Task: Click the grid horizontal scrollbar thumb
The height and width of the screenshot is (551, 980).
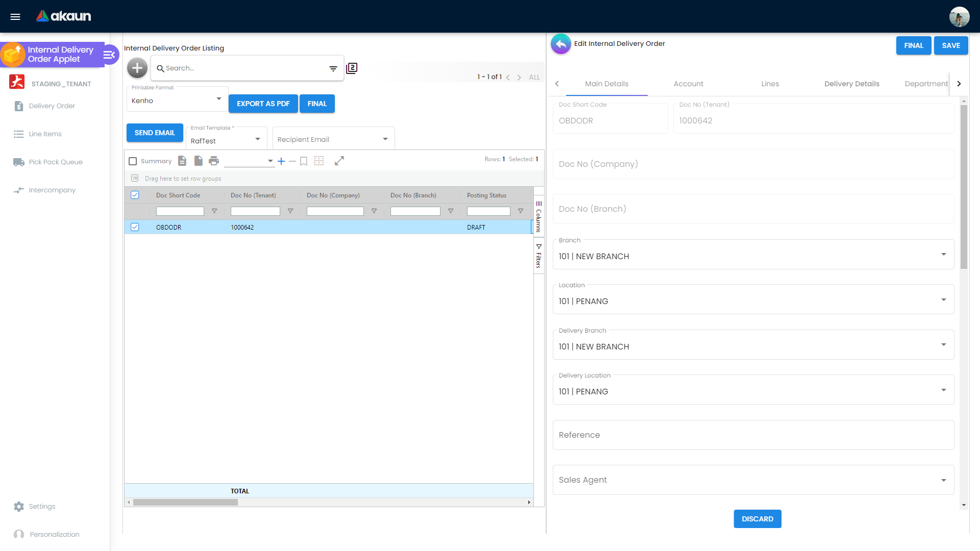Action: point(185,503)
